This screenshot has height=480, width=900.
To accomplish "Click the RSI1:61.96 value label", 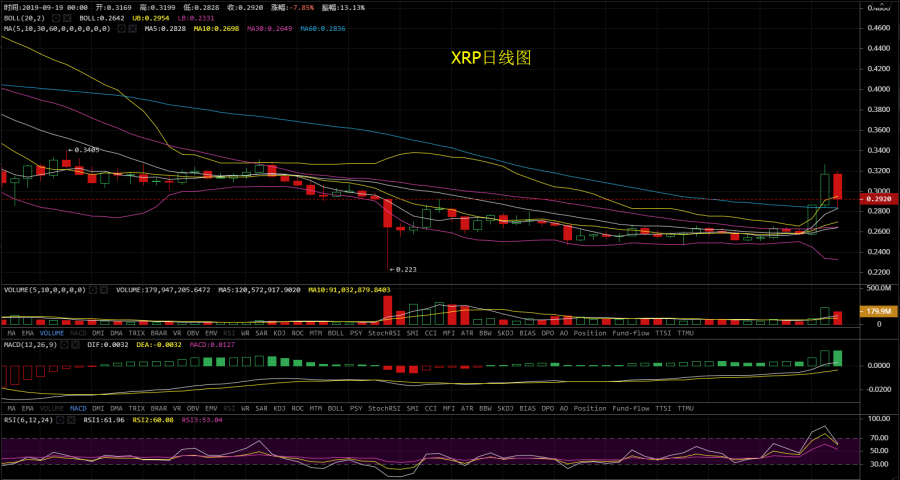I will [104, 420].
